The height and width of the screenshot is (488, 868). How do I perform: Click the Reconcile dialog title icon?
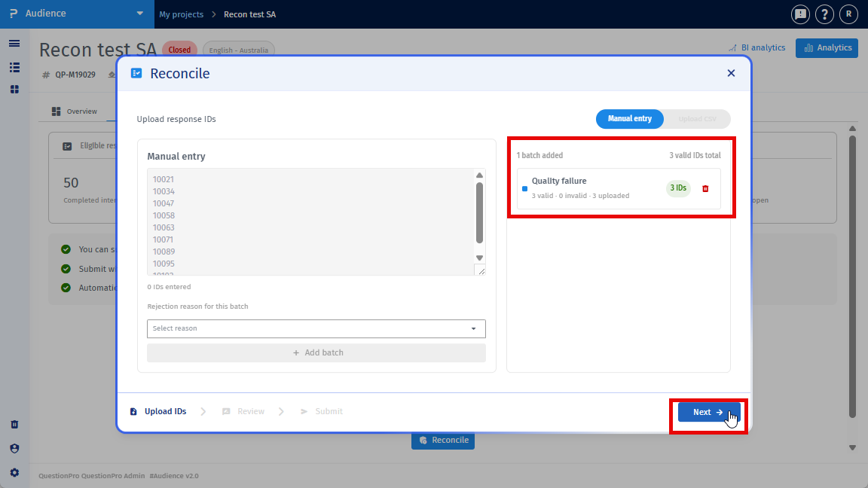(136, 73)
